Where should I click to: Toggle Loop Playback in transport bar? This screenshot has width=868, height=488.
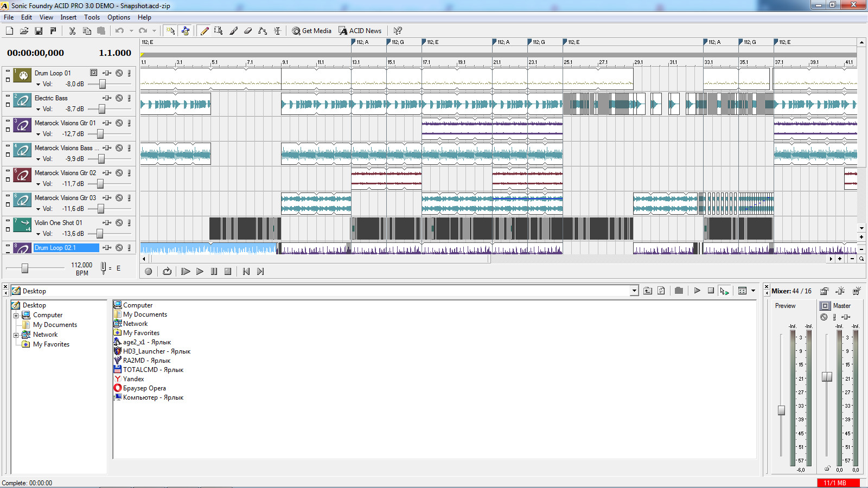click(167, 272)
